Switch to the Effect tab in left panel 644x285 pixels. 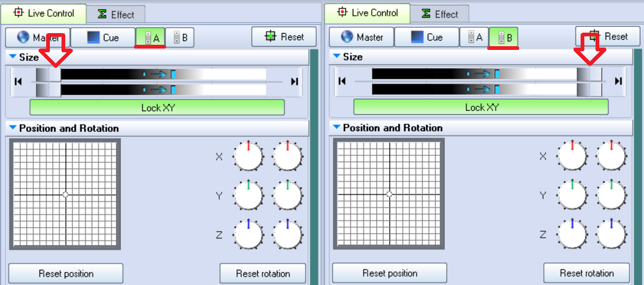pos(116,14)
